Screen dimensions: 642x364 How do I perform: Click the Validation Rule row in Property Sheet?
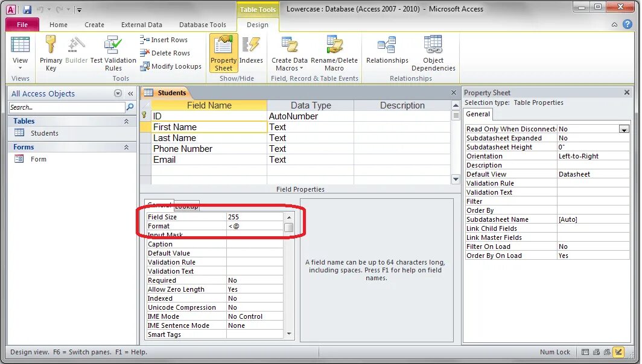pyautogui.click(x=547, y=183)
